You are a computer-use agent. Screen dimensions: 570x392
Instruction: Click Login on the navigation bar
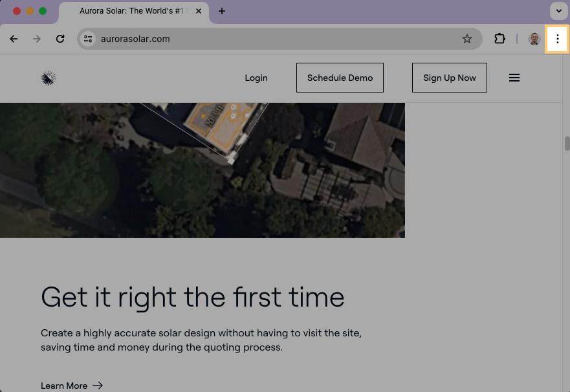tap(256, 78)
